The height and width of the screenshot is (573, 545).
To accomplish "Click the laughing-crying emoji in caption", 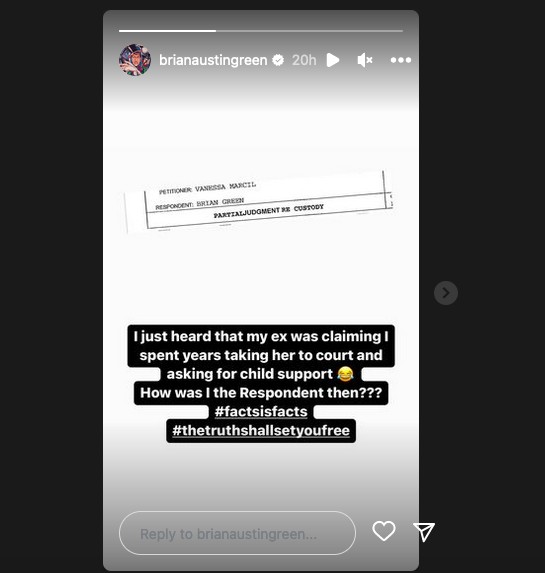I will (x=345, y=374).
